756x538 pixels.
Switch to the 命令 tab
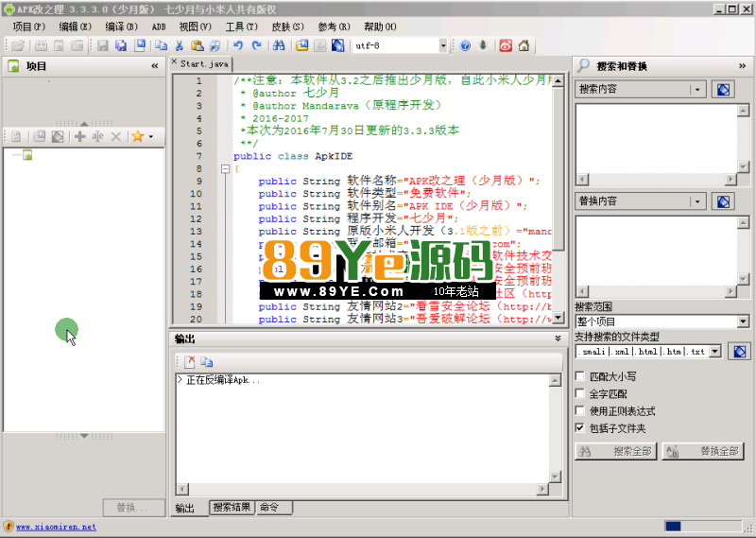273,507
